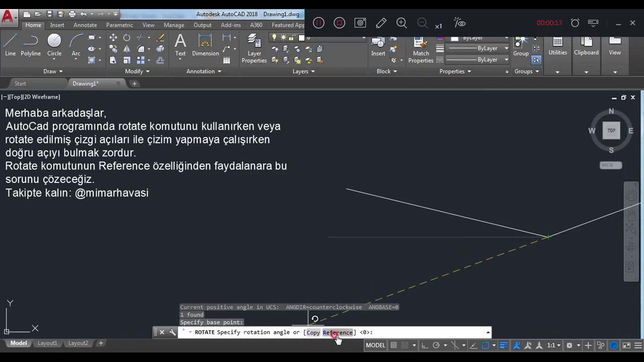Image resolution: width=644 pixels, height=362 pixels.
Task: Open the Parametric ribbon tab
Action: point(119,25)
